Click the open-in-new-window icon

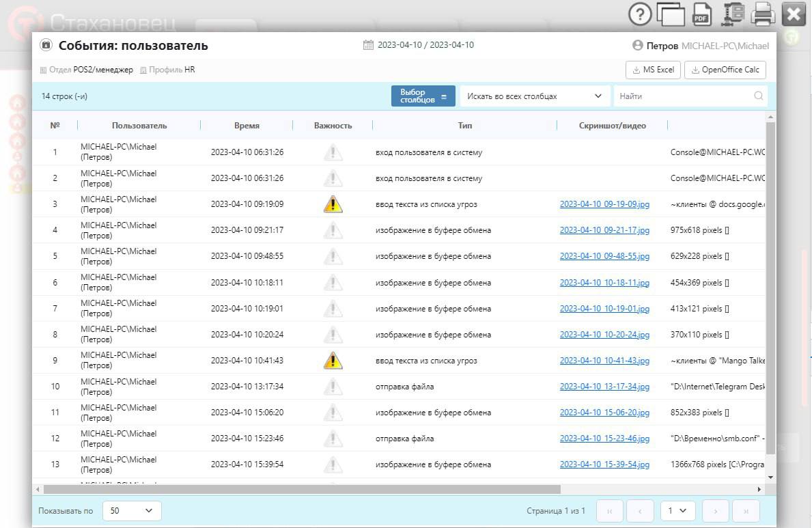pyautogui.click(x=671, y=14)
